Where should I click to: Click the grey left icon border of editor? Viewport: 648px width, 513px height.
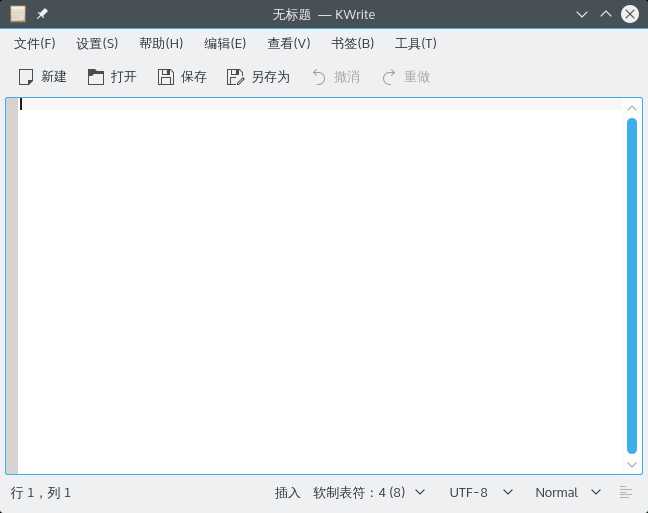12,286
